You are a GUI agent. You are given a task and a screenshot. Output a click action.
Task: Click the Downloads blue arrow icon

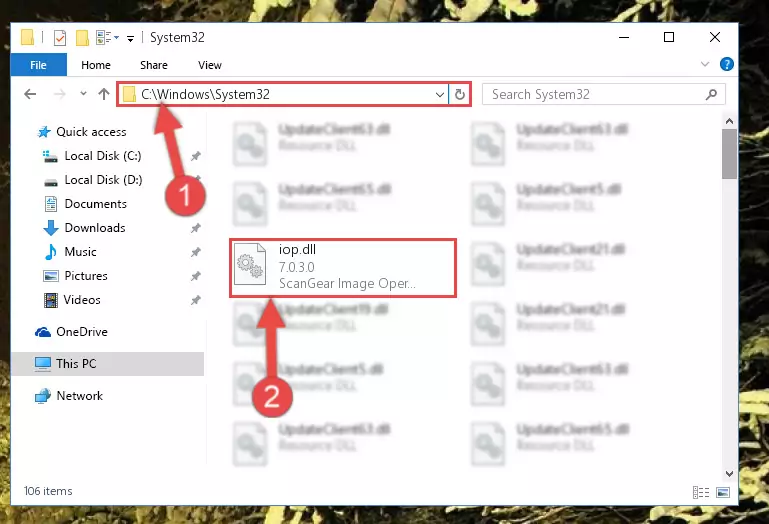(51, 228)
